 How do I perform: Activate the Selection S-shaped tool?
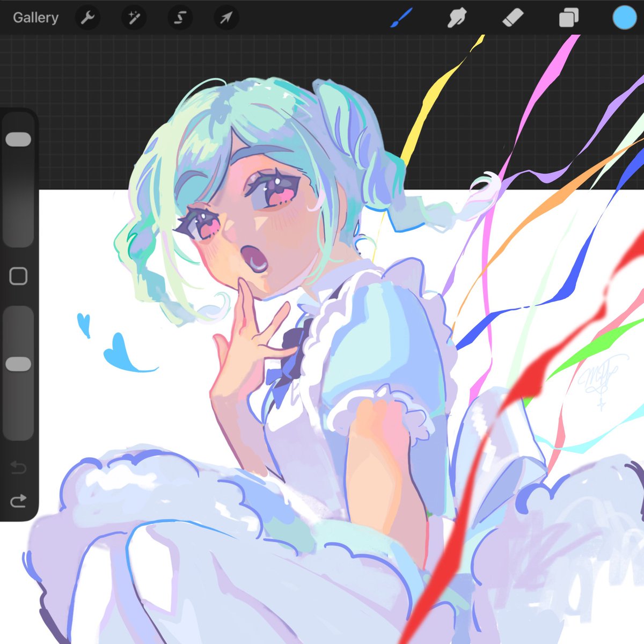coord(180,18)
